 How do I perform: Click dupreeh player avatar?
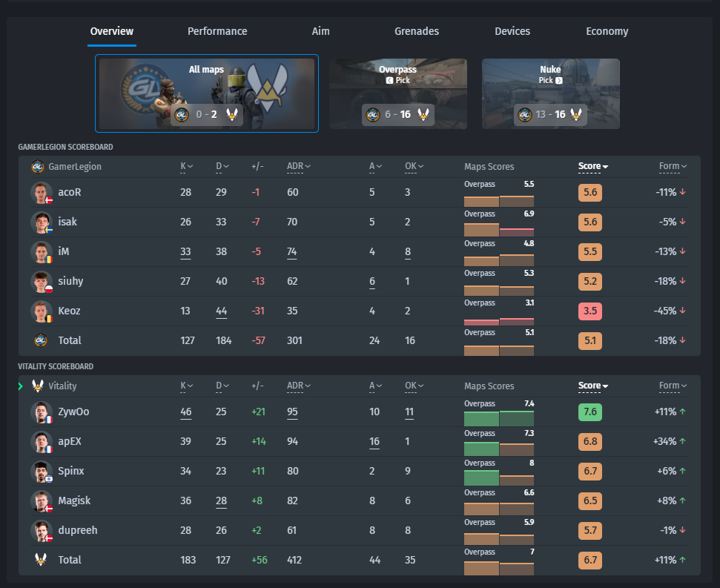[41, 531]
